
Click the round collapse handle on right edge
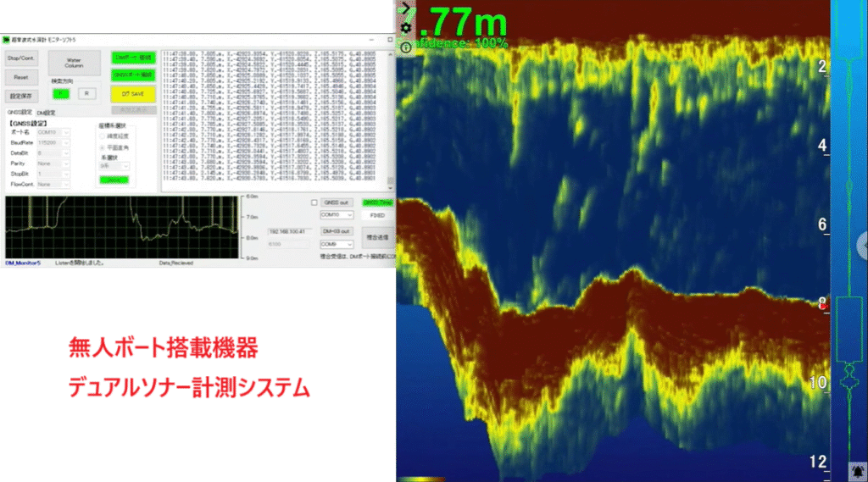coord(864,241)
